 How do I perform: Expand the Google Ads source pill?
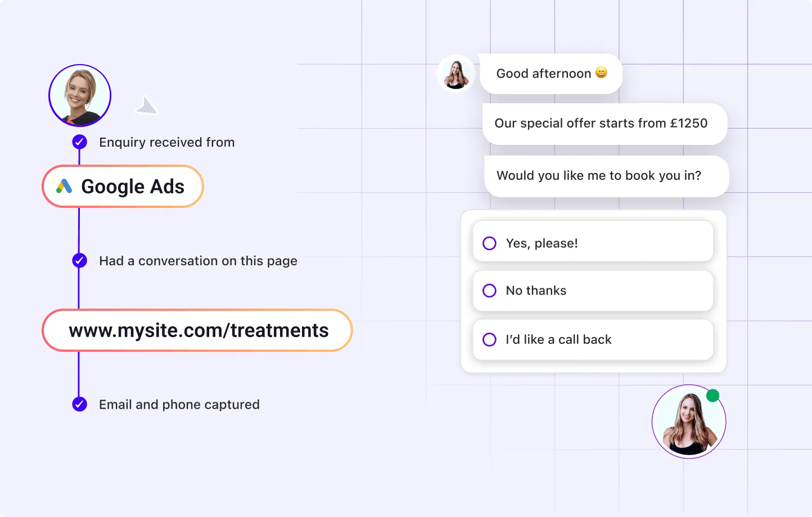[x=123, y=186]
